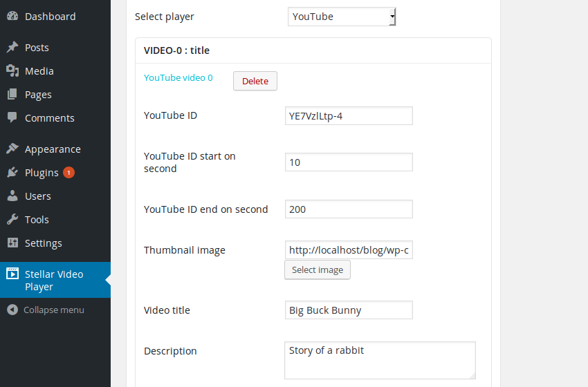This screenshot has height=387, width=588.
Task: Click the start on second field
Action: 349,162
